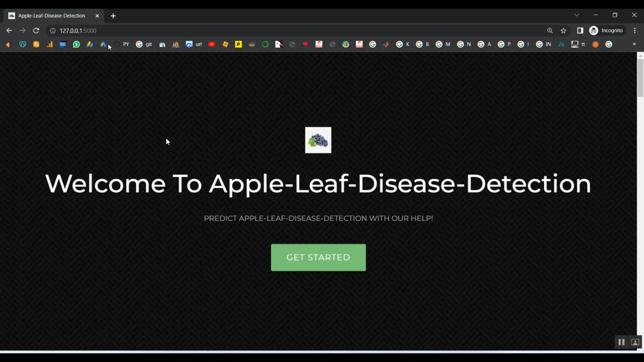Pause the screen recording
This screenshot has width=644, height=362.
coord(621,342)
